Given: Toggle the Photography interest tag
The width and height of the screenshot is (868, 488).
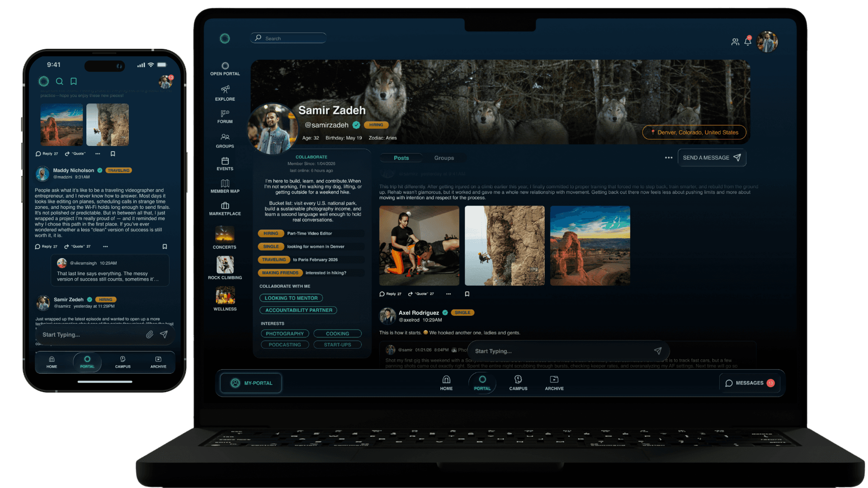Looking at the screenshot, I should click(x=285, y=333).
